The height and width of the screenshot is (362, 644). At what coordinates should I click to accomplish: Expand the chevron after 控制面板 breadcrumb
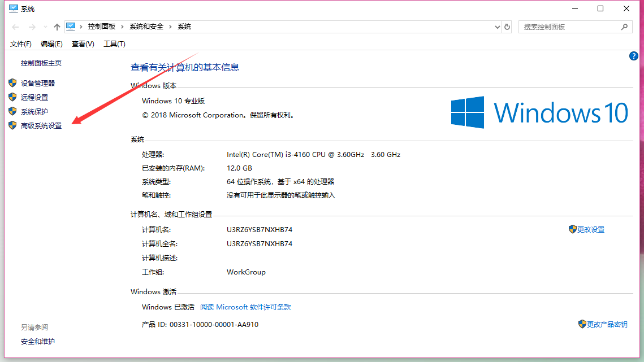click(x=122, y=27)
